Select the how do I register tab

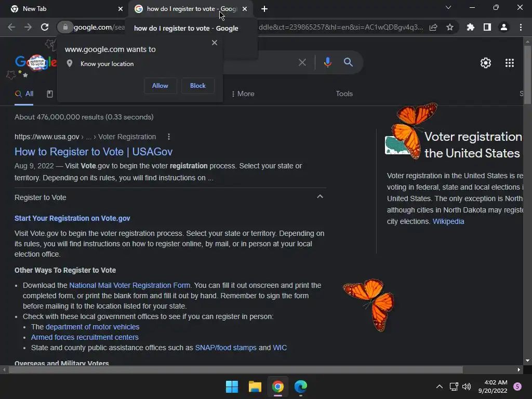(x=190, y=9)
